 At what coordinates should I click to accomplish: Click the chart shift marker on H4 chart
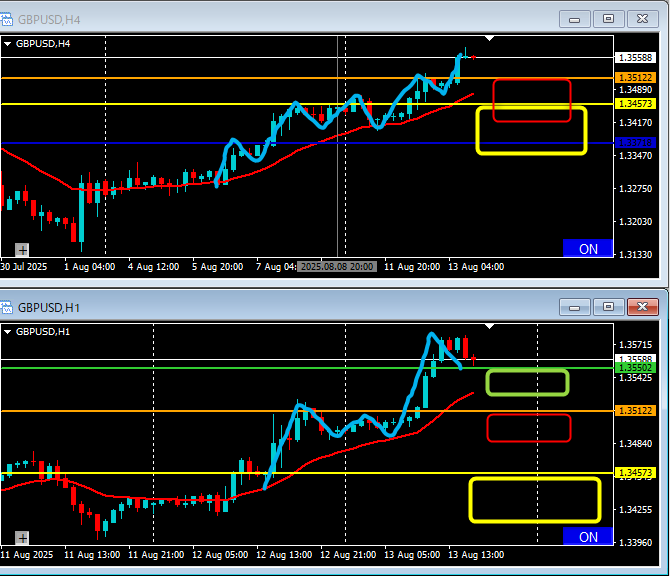pos(490,38)
